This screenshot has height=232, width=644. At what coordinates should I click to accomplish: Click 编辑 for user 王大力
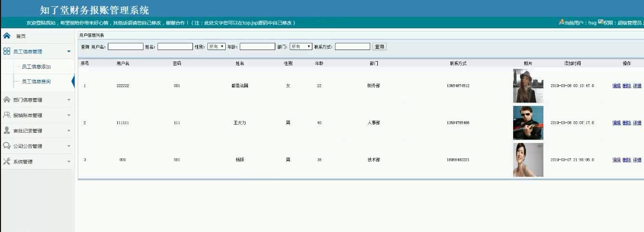616,123
